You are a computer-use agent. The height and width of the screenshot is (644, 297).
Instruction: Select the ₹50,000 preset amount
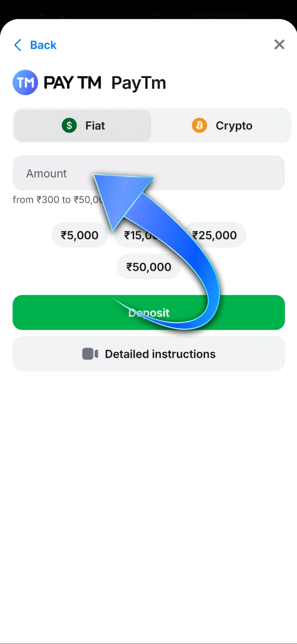[148, 267]
